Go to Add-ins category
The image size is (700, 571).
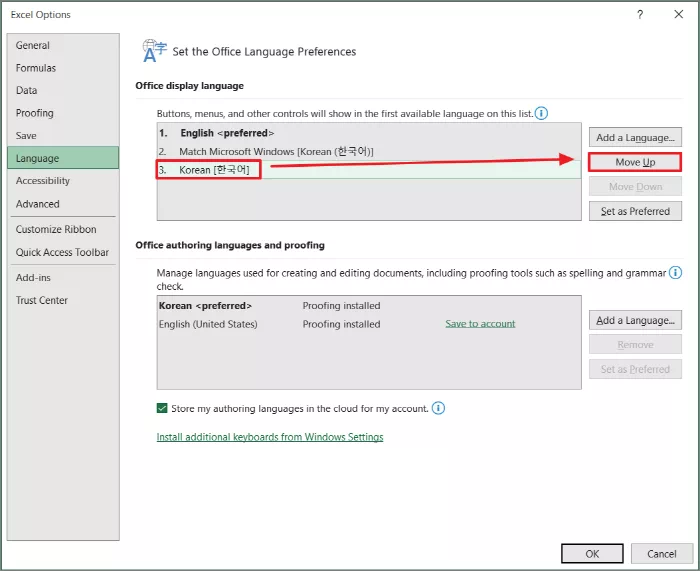pos(63,277)
